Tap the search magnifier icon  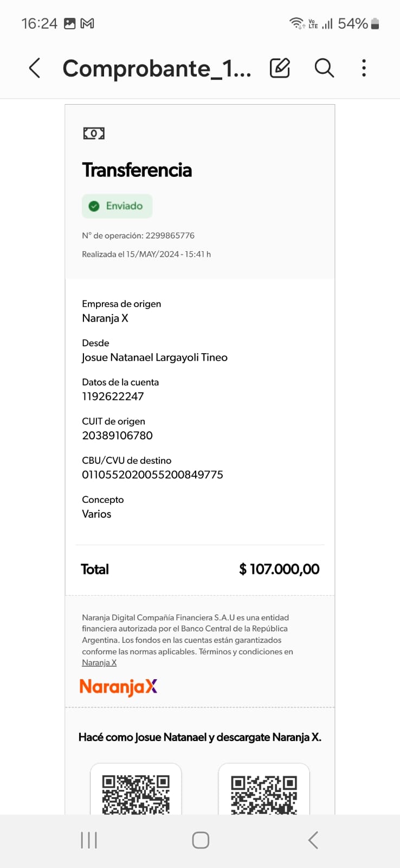tap(324, 68)
